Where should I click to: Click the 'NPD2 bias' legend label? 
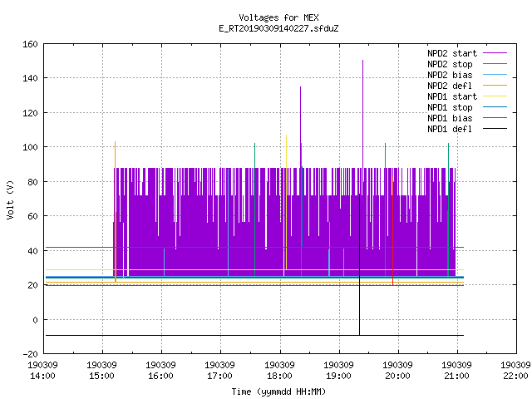[x=450, y=75]
